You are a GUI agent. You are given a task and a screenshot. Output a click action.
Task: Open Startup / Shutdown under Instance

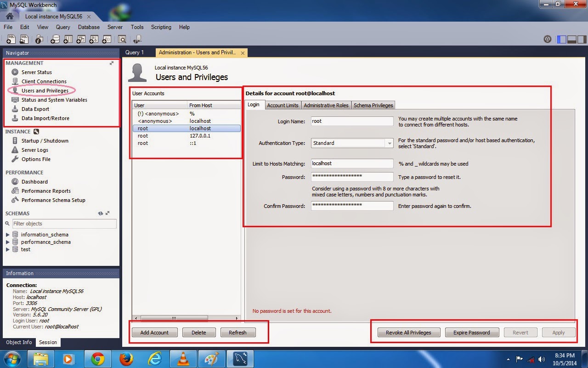[45, 141]
